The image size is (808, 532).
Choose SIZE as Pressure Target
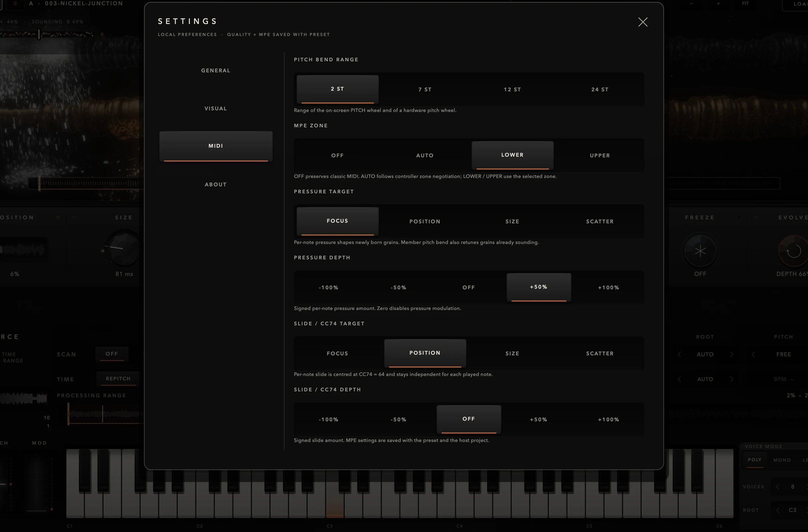click(x=512, y=221)
